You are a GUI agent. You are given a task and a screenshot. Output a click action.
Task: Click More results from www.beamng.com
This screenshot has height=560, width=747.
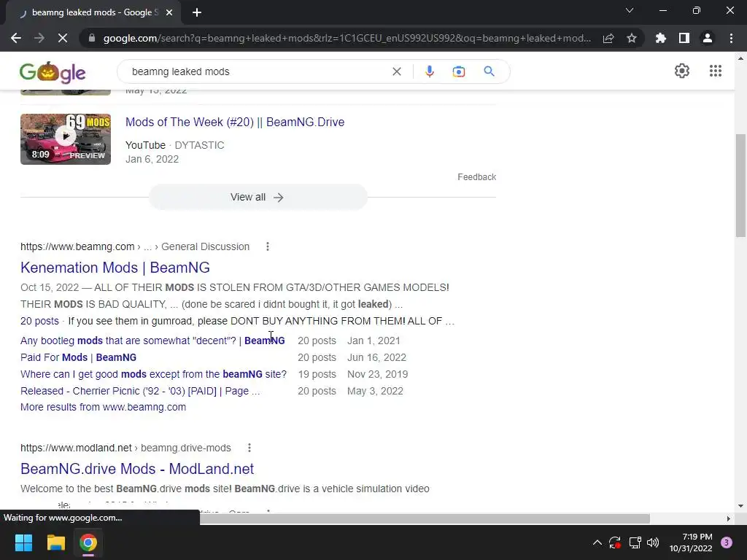pos(103,407)
